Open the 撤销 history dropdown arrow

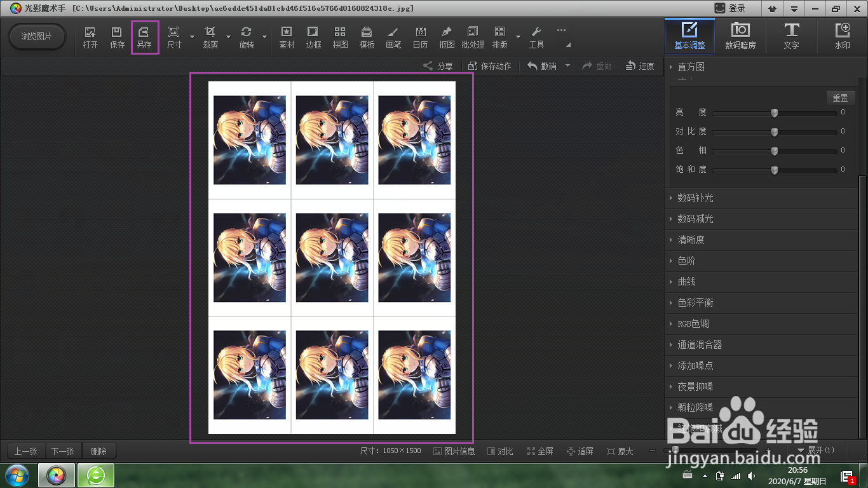click(567, 66)
